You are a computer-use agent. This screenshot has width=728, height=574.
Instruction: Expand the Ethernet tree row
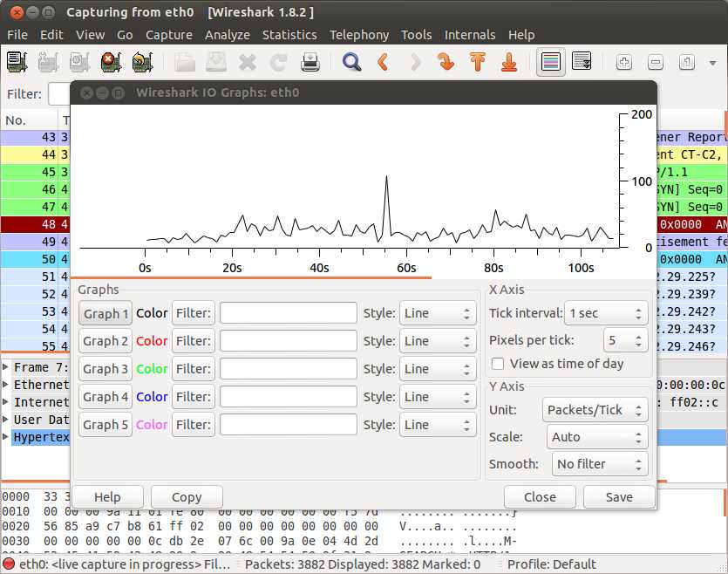click(x=5, y=385)
